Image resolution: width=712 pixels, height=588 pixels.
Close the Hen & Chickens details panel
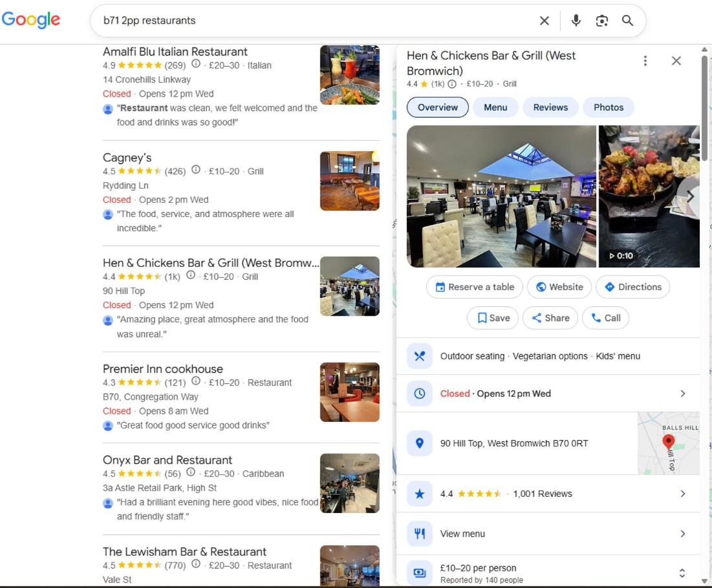pyautogui.click(x=676, y=61)
